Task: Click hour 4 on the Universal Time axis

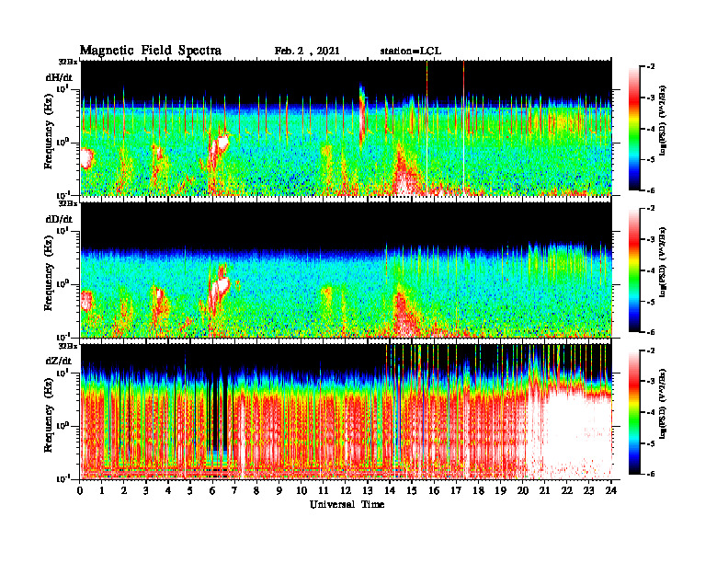Action: pos(168,490)
